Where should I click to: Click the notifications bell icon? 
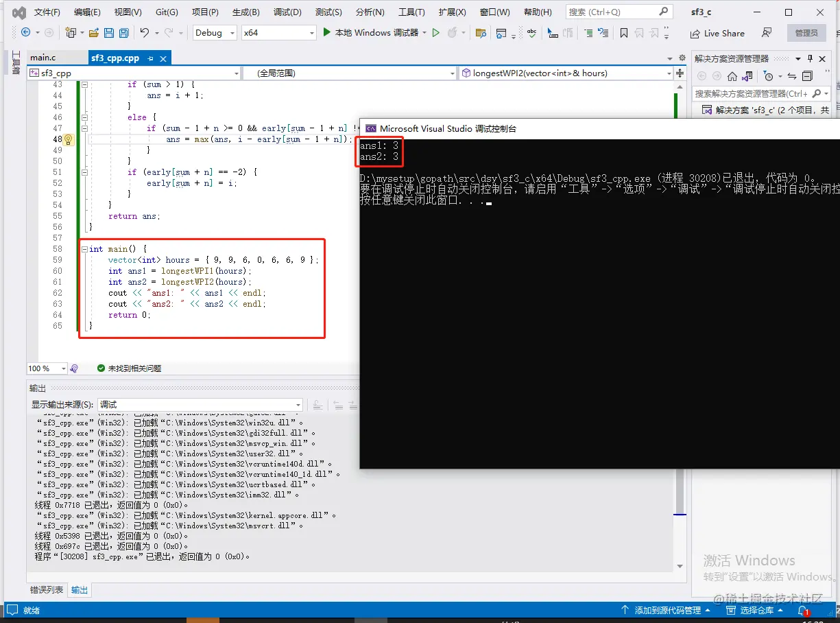click(x=802, y=610)
